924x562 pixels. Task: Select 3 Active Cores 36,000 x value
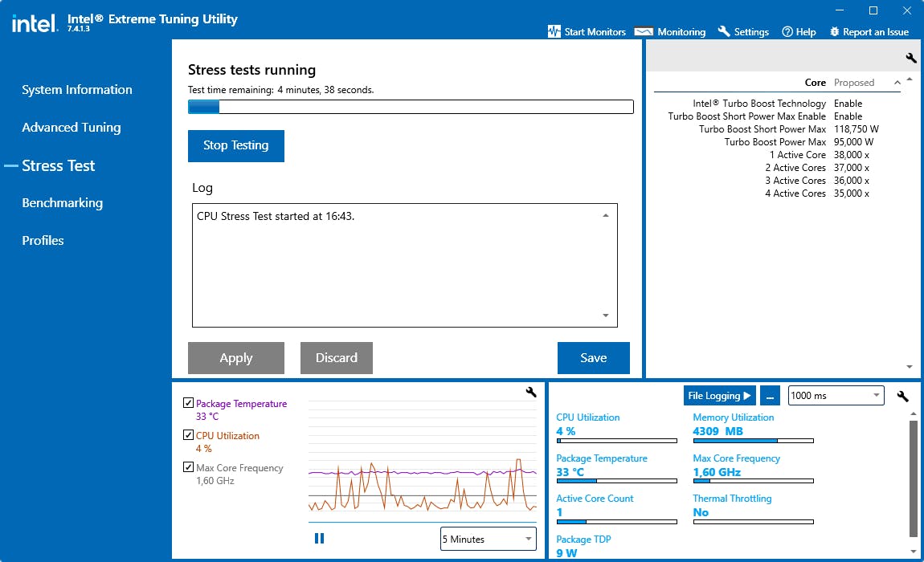click(x=852, y=181)
